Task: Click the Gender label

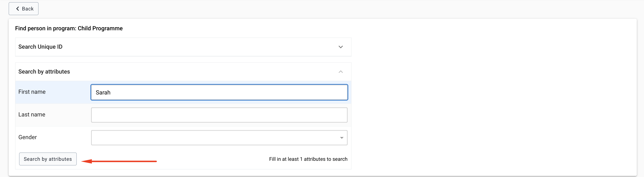Action: [x=28, y=137]
